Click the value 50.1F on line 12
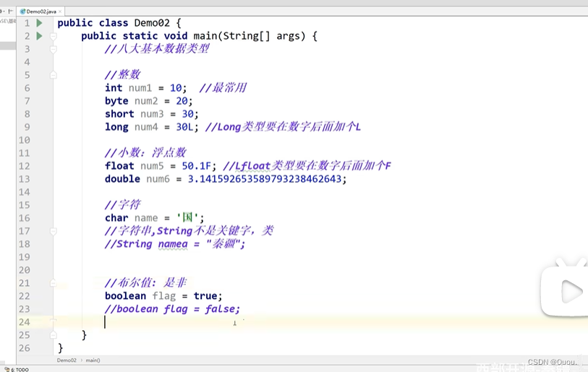This screenshot has height=372, width=588. point(197,166)
